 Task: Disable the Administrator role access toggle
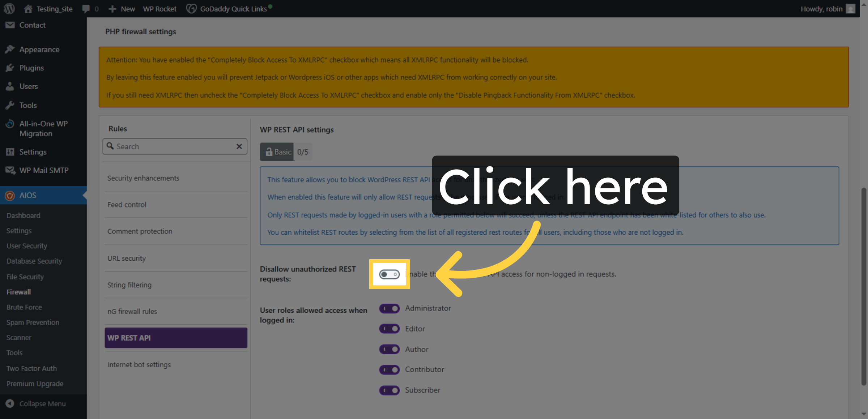(x=389, y=308)
